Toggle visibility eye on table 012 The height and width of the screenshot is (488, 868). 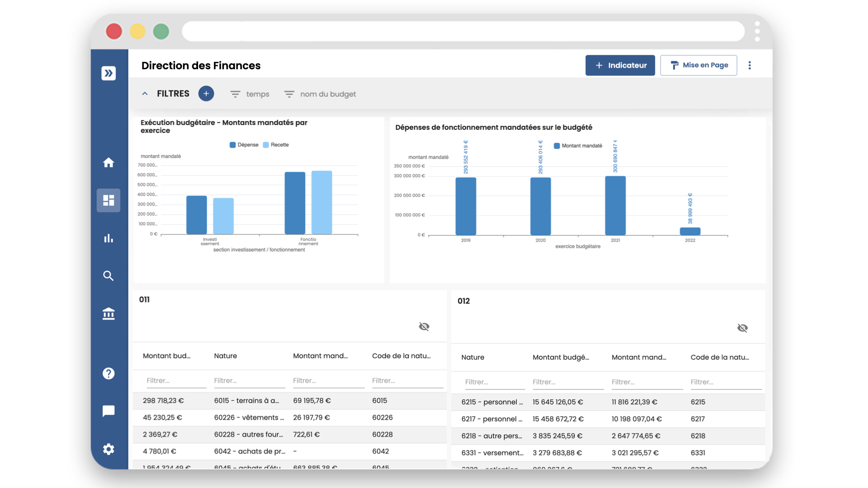click(x=742, y=328)
